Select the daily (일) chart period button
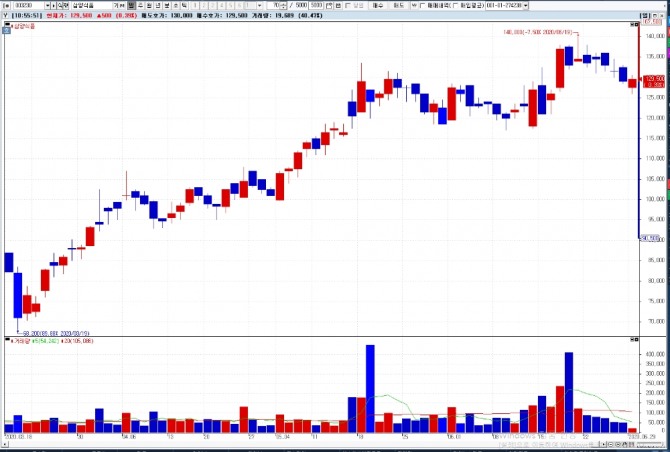 pyautogui.click(x=131, y=6)
